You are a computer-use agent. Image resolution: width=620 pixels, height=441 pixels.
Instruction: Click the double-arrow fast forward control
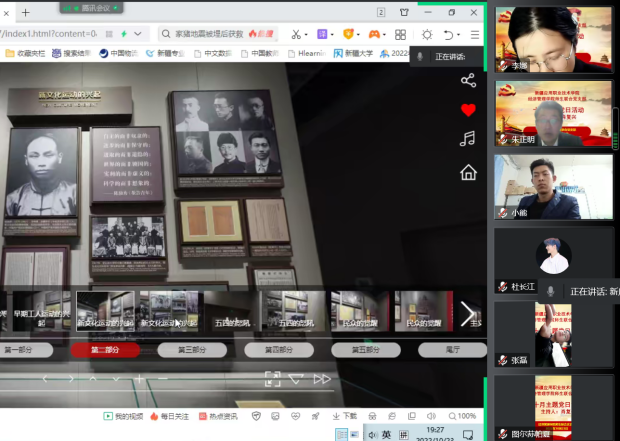pyautogui.click(x=322, y=379)
